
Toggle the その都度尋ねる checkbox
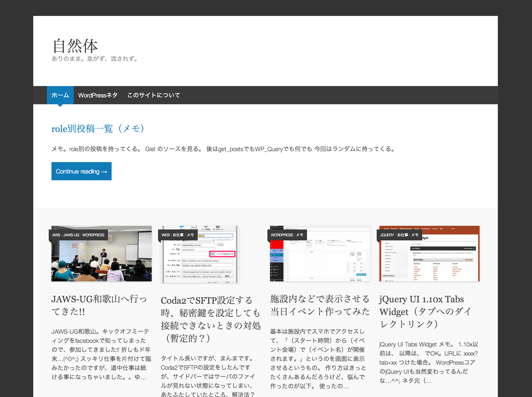click(x=218, y=254)
